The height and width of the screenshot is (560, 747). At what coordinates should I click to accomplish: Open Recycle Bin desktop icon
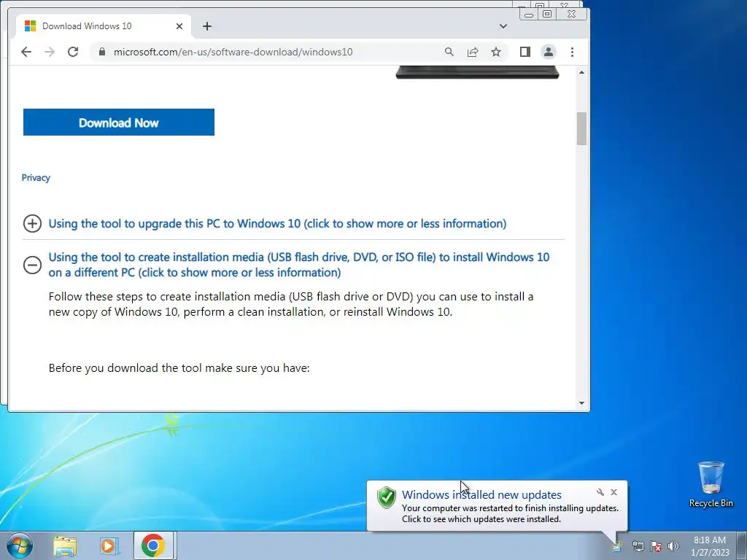click(711, 484)
